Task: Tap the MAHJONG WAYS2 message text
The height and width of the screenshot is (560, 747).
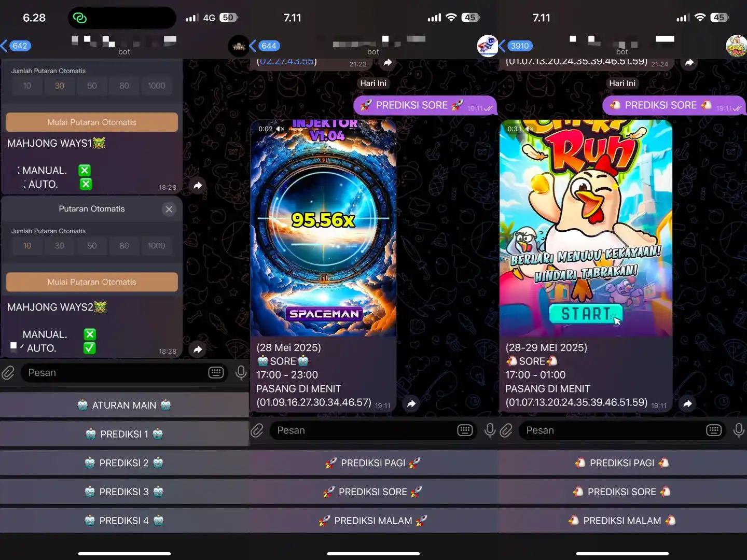Action: (x=57, y=307)
